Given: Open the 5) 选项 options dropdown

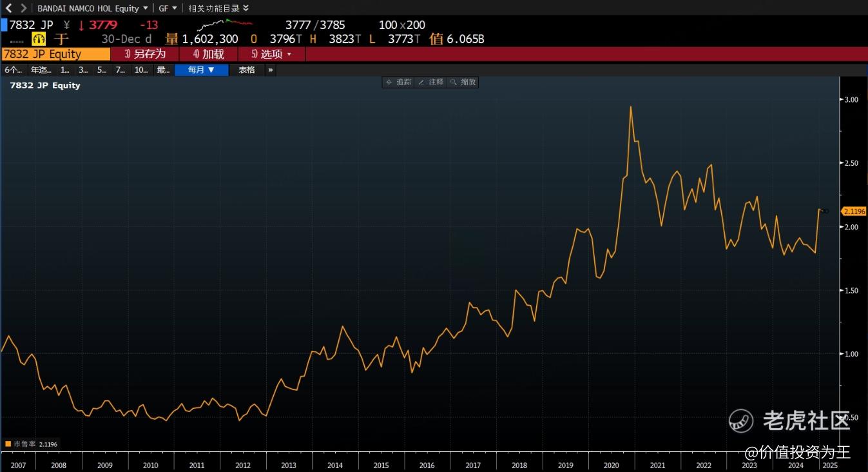Looking at the screenshot, I should (271, 54).
